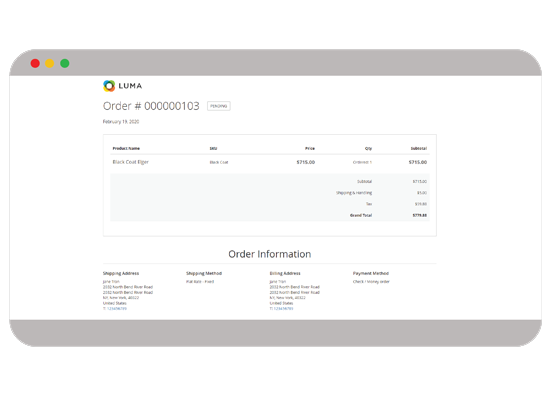The width and height of the screenshot is (551, 395).
Task: Click the Grand Total label
Action: pos(361,215)
